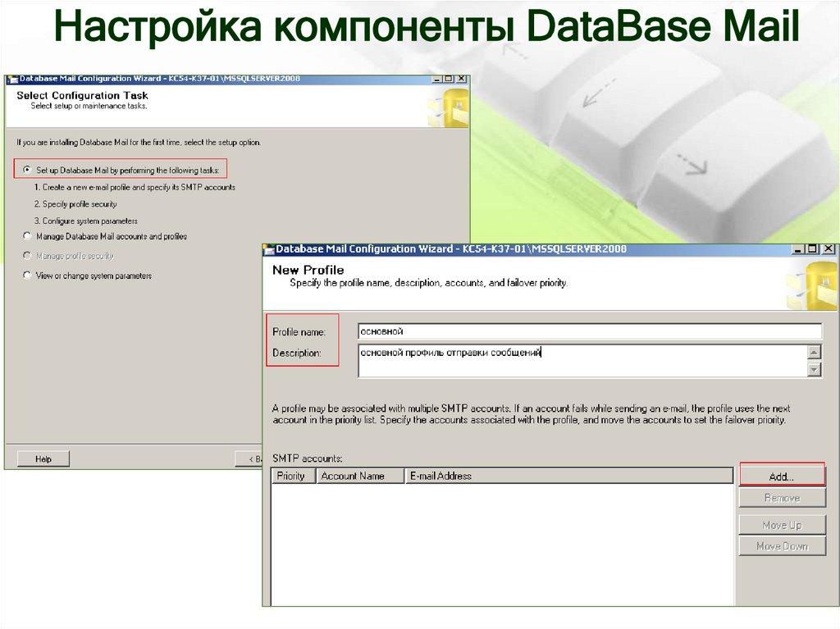The image size is (840, 629).
Task: Click the wizard icon in the background window title bar
Action: (x=12, y=79)
